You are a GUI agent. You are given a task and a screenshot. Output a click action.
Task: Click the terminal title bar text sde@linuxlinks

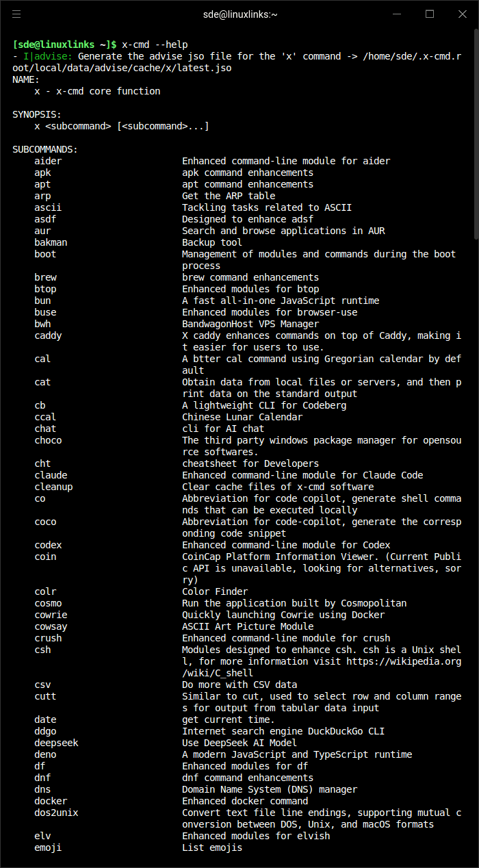coord(239,14)
